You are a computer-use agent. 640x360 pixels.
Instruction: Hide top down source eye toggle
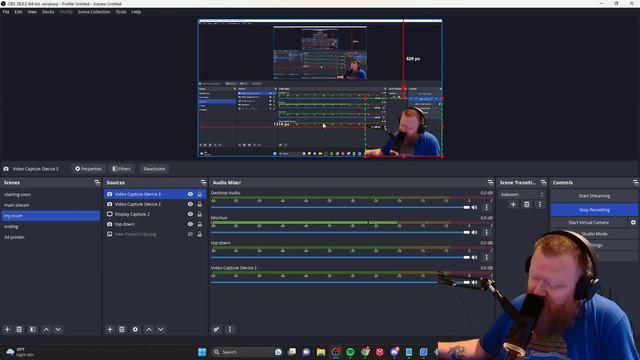(x=190, y=224)
